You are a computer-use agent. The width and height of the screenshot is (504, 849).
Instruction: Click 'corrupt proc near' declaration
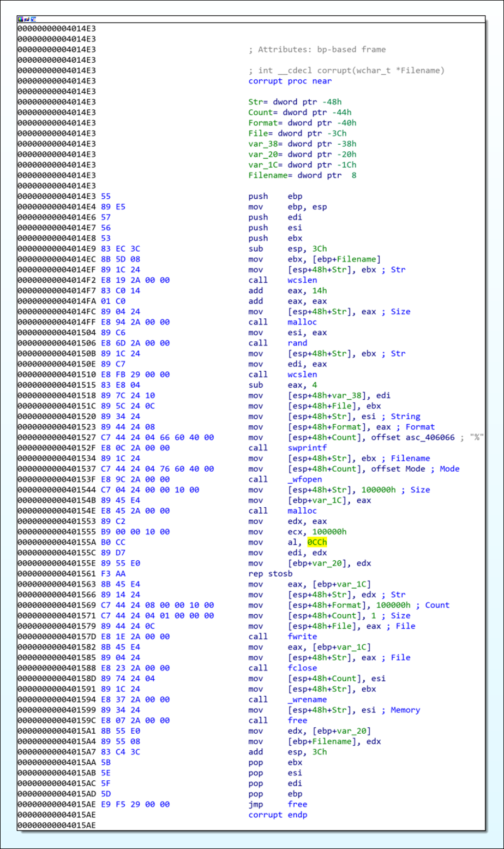(290, 81)
